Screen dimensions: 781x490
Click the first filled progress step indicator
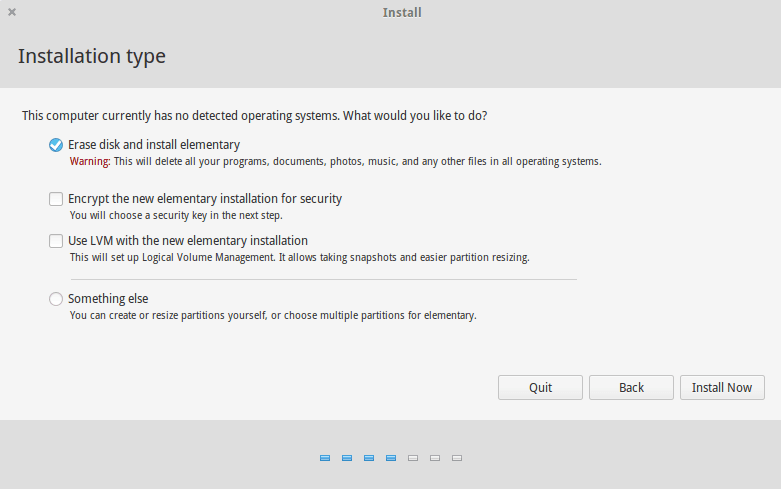[x=325, y=458]
